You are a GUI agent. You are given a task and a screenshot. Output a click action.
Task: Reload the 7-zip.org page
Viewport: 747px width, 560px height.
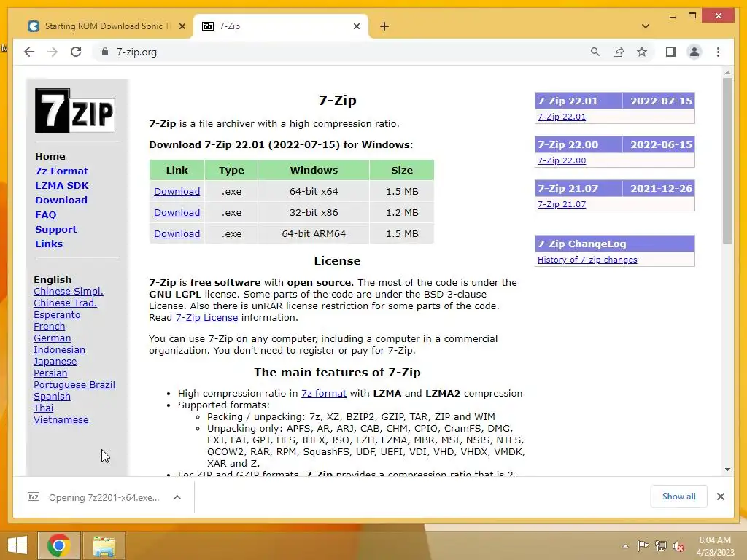coord(76,52)
